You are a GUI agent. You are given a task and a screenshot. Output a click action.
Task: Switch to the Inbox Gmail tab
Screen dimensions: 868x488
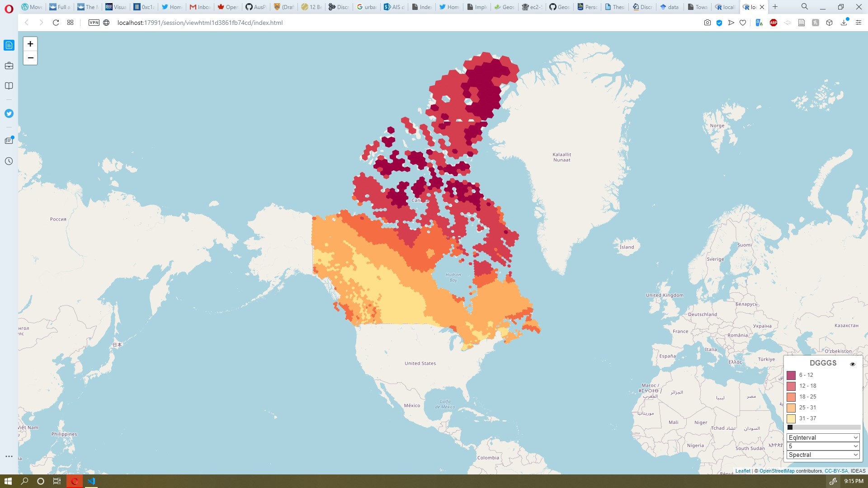(x=200, y=7)
